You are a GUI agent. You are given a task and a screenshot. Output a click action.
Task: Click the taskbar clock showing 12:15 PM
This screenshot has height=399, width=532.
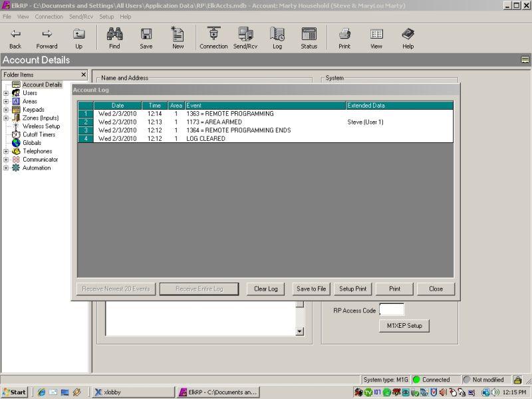(514, 392)
